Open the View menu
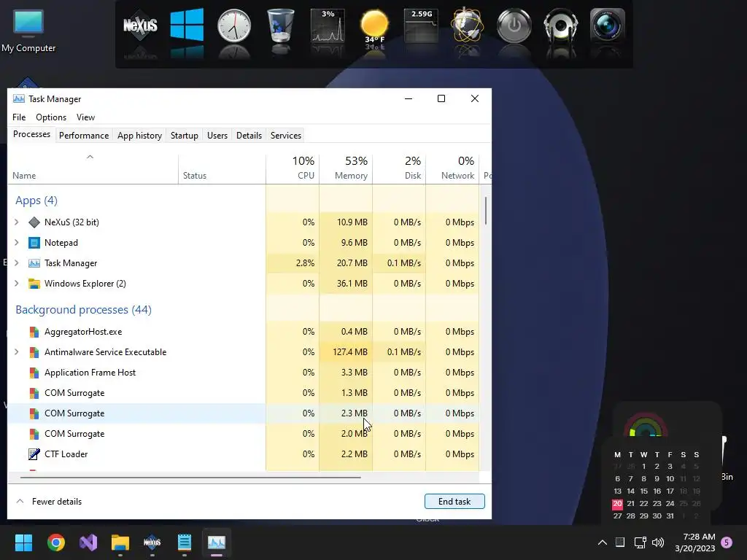Screen dimensions: 747x560 86,117
